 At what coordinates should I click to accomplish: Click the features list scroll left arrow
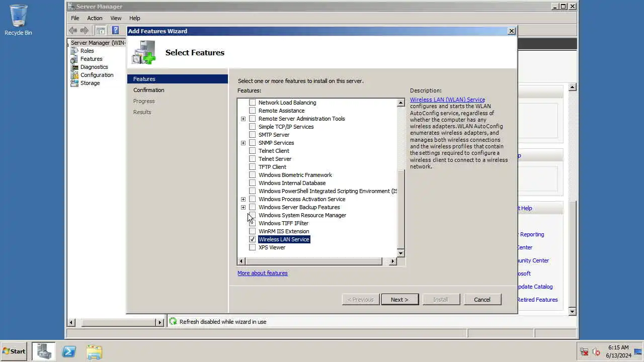(x=241, y=261)
